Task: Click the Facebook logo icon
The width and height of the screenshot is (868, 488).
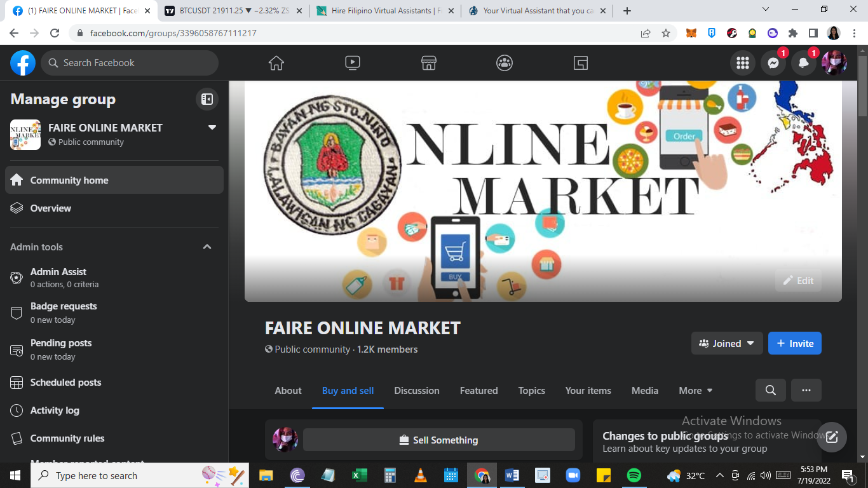Action: (x=23, y=63)
